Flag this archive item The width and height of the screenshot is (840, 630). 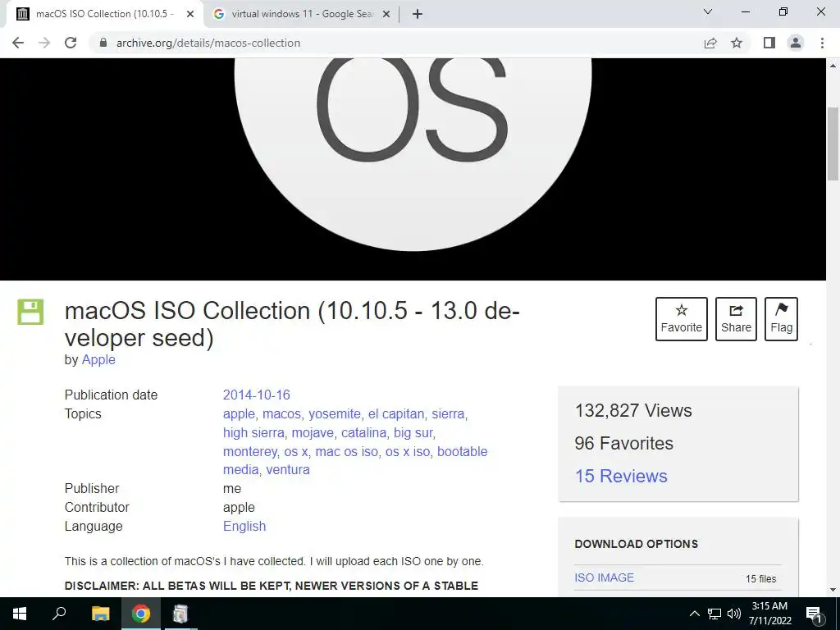point(781,319)
